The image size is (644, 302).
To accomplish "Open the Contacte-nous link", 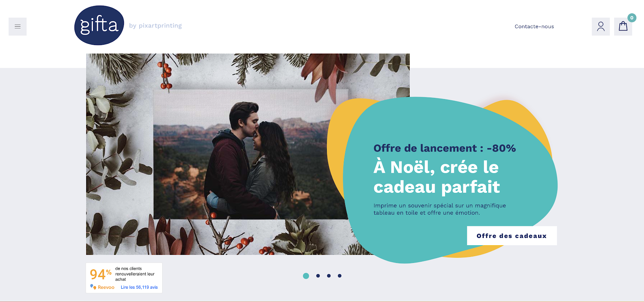I will tap(534, 27).
